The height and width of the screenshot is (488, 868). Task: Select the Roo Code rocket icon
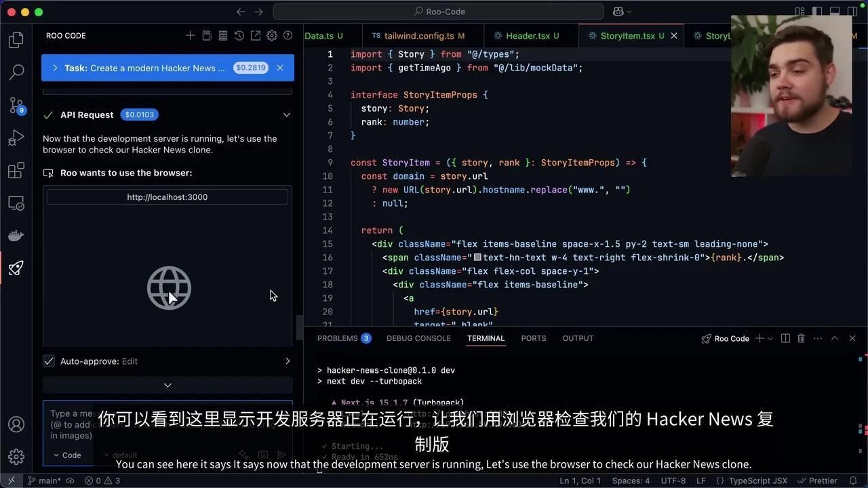[16, 268]
